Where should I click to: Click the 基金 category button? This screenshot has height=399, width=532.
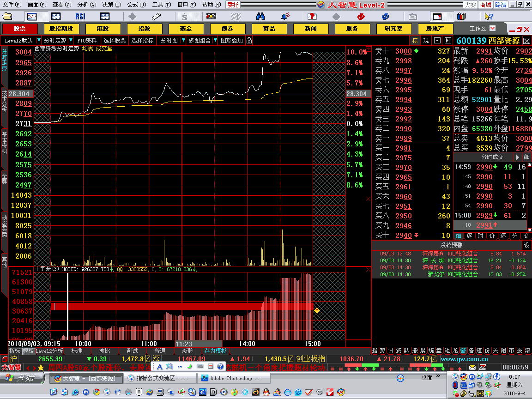[186, 29]
